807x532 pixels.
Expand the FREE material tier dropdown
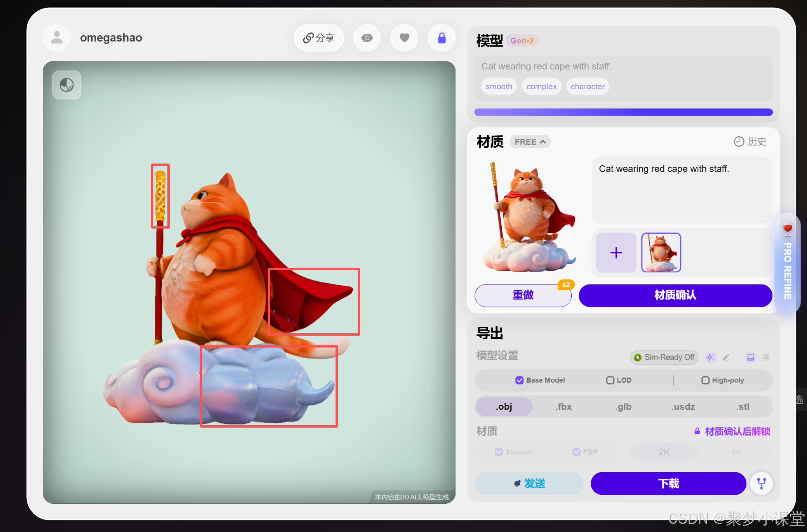point(530,142)
